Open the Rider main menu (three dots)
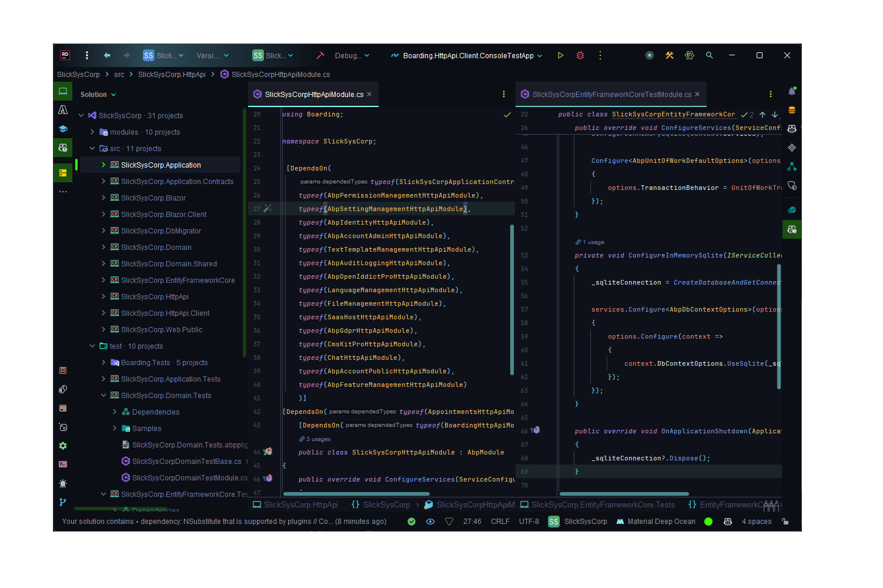The image size is (883, 588). pos(87,55)
